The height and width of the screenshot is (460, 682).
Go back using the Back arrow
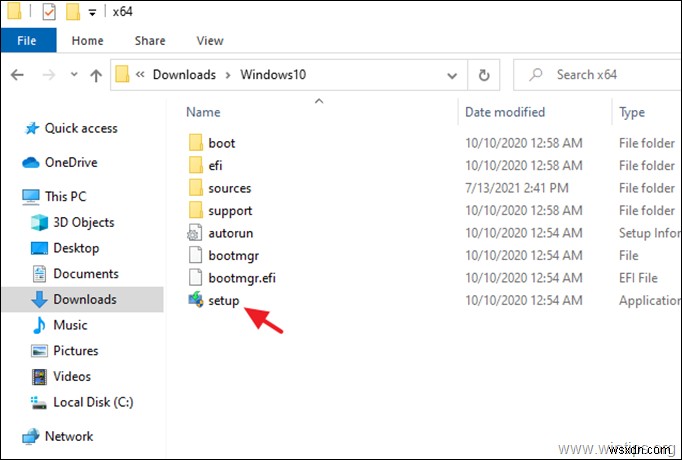coord(17,75)
